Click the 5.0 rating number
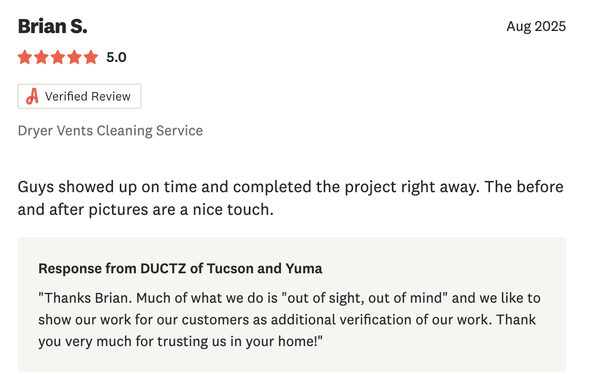This screenshot has height=374, width=600. point(116,57)
